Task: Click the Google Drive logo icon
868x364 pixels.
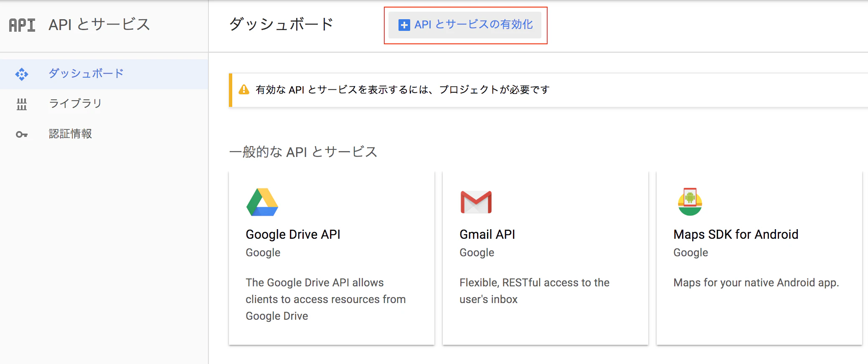Action: (262, 202)
